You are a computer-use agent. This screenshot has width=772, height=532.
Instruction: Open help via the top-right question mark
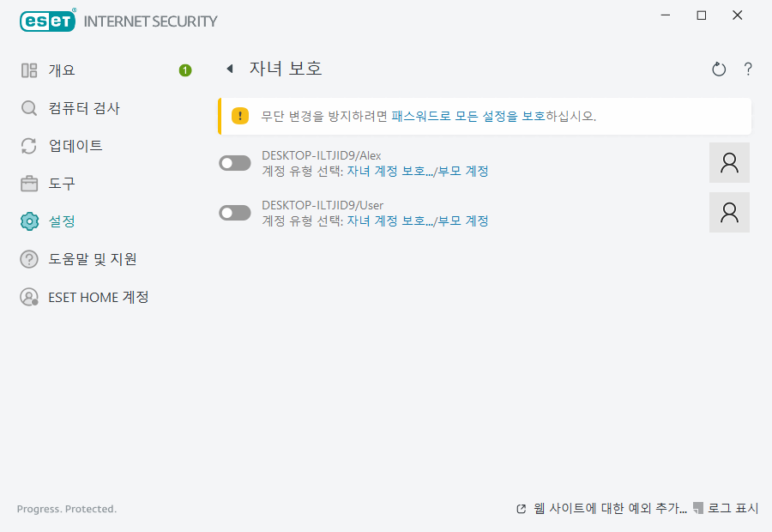[748, 70]
